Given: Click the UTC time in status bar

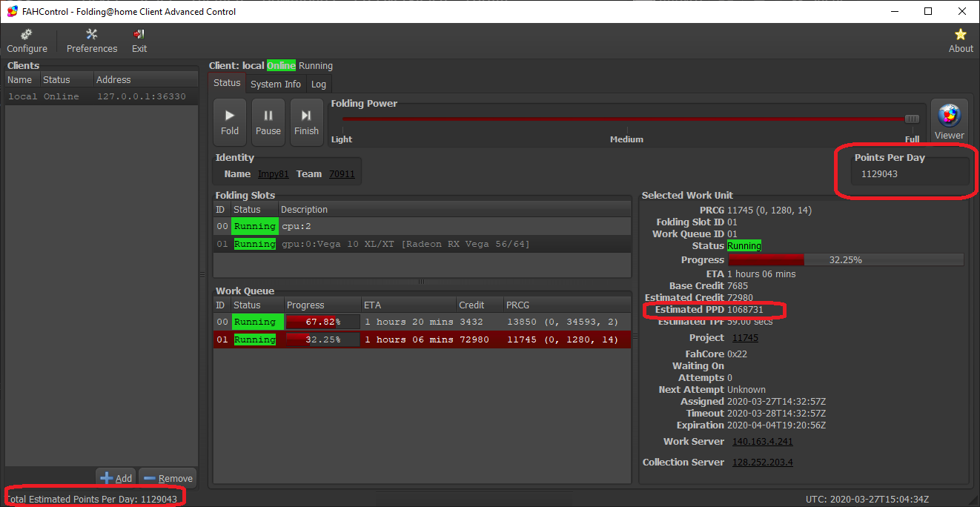Looking at the screenshot, I should pyautogui.click(x=867, y=500).
